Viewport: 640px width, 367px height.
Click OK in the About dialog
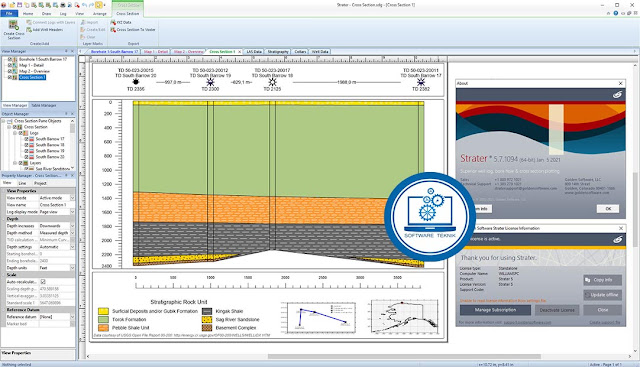click(608, 209)
